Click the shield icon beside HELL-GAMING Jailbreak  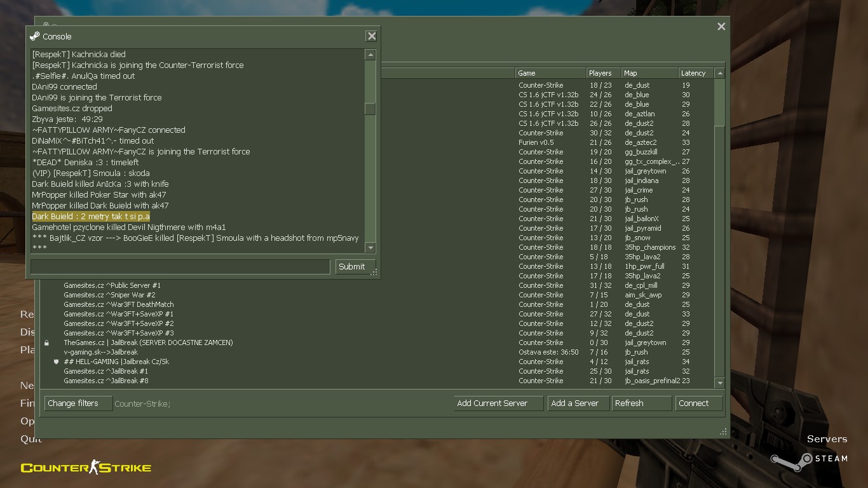(x=56, y=362)
